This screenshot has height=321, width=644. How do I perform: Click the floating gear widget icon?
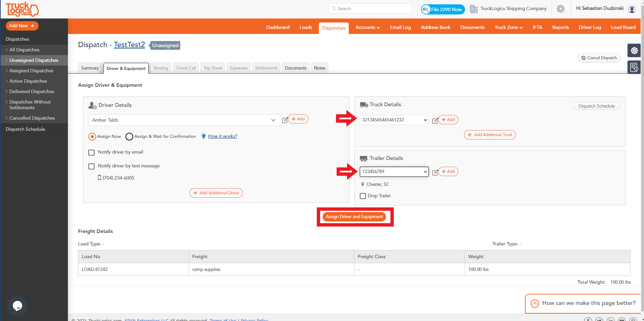634,50
